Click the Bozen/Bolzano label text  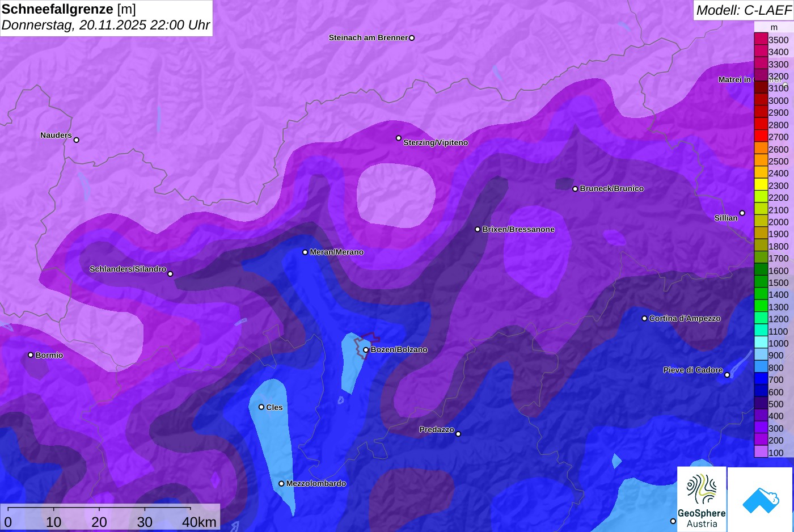(399, 350)
